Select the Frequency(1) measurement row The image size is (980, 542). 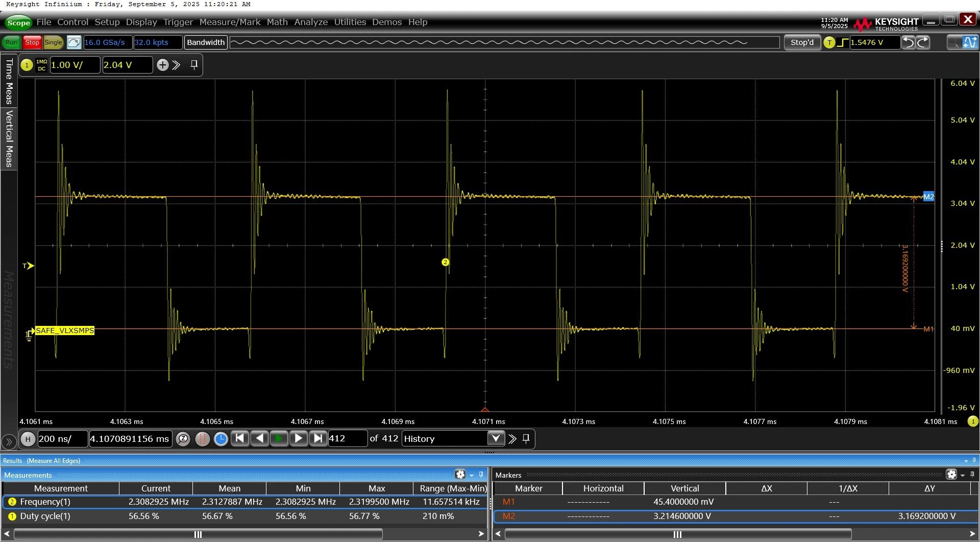tap(245, 502)
